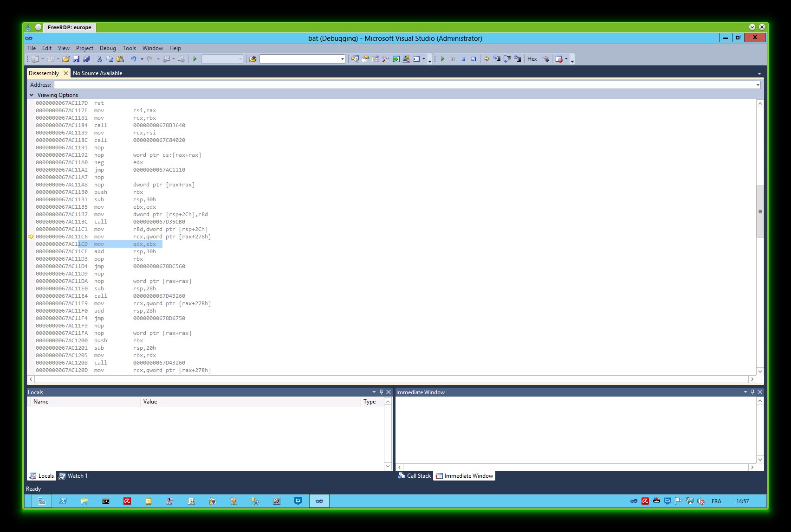
Task: Toggle Hex display mode
Action: point(532,59)
